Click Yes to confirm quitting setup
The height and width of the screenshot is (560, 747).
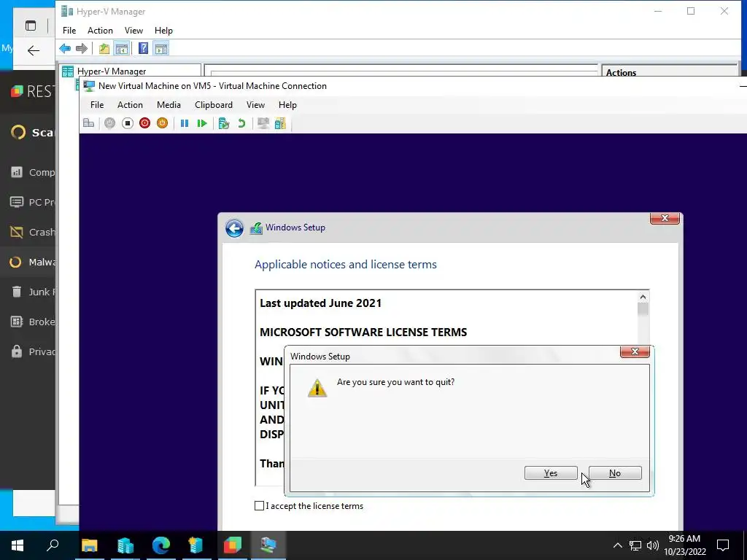551,472
